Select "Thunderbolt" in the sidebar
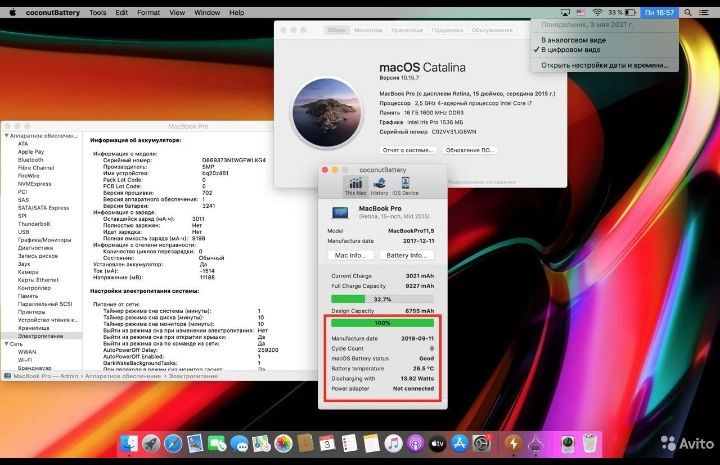720x465 pixels. pyautogui.click(x=34, y=224)
